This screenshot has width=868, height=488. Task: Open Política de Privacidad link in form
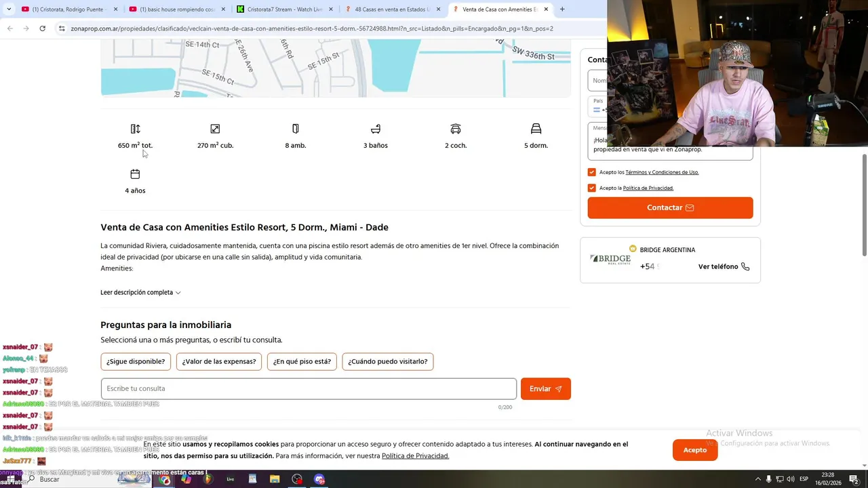648,188
